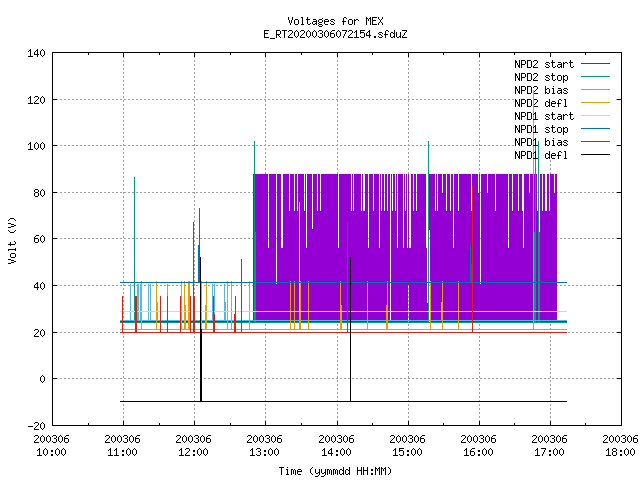Select the 'NPD1 defl' legend label
Viewport: 640px width, 480px height.
click(541, 156)
